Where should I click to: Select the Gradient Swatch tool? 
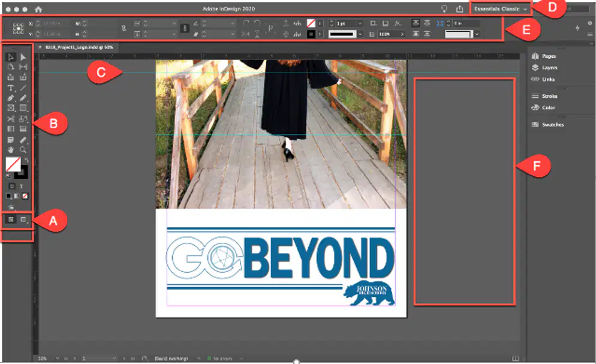coord(11,129)
